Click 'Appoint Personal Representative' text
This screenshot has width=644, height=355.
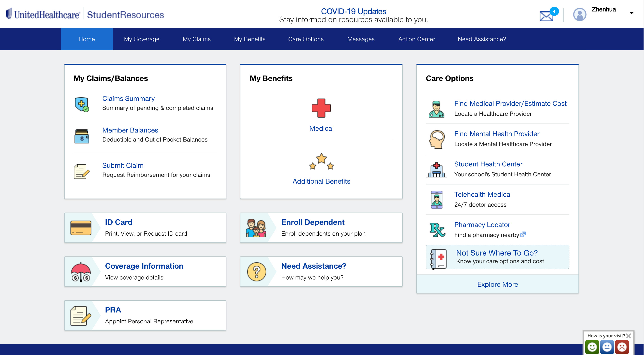149,321
